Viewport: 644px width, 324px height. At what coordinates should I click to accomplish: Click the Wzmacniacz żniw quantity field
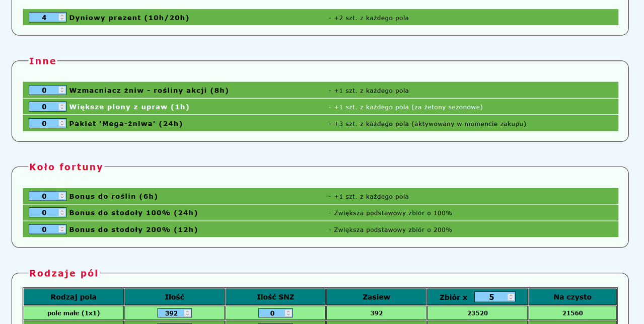(x=47, y=90)
